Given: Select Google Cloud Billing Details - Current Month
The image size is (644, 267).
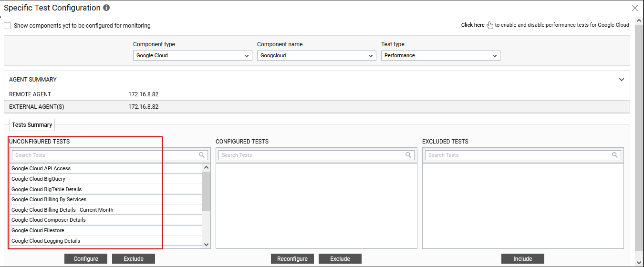Looking at the screenshot, I should coord(106,210).
